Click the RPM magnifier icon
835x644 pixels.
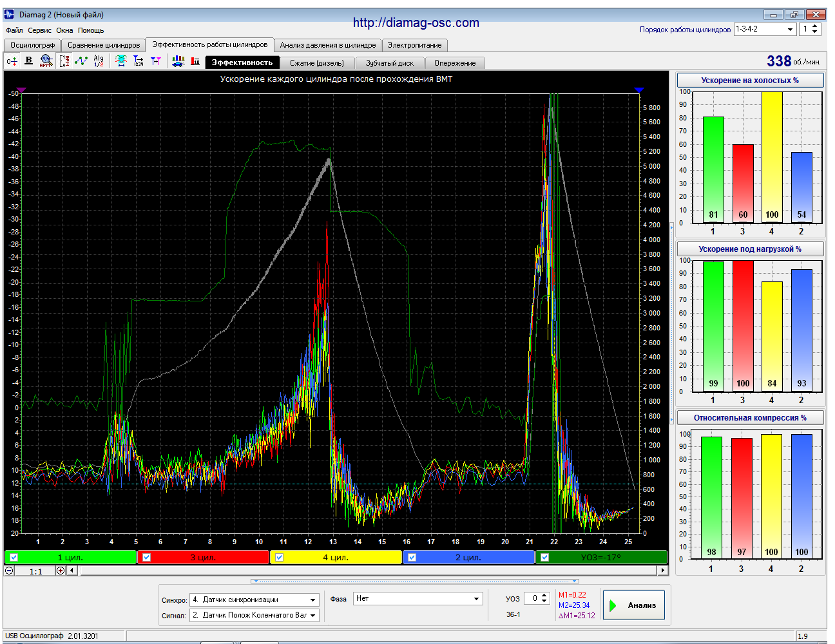[x=46, y=61]
